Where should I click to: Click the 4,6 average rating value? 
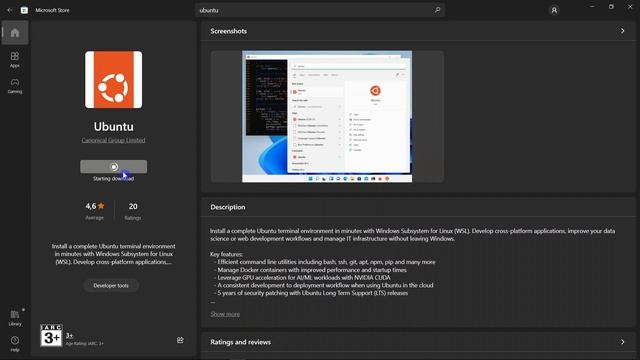(91, 207)
